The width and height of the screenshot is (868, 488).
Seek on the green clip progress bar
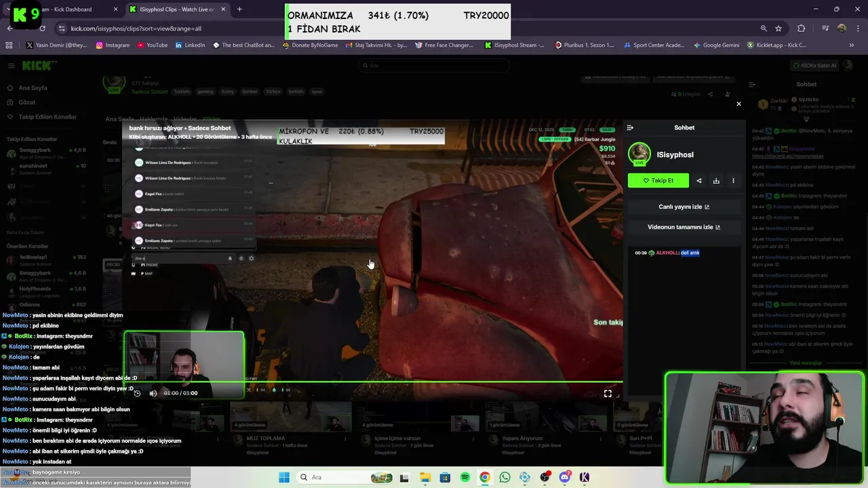click(x=372, y=382)
